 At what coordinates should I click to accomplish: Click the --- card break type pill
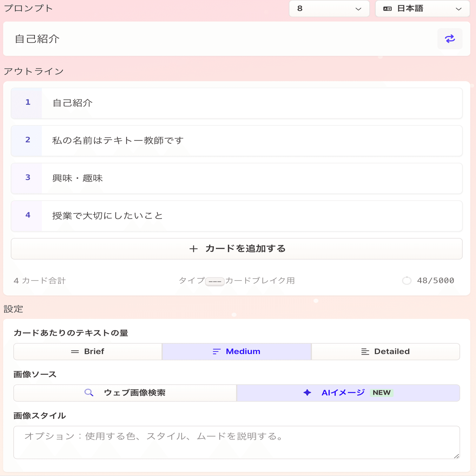(215, 281)
